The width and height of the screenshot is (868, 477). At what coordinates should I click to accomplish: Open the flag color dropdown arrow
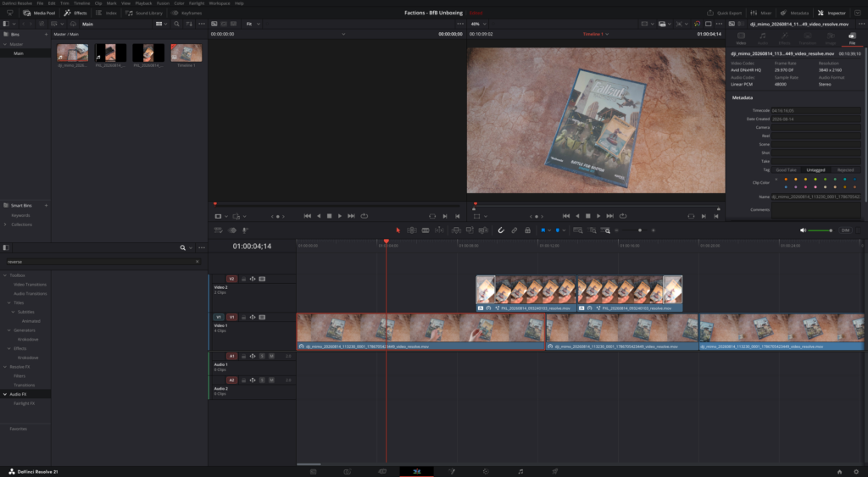tap(549, 230)
